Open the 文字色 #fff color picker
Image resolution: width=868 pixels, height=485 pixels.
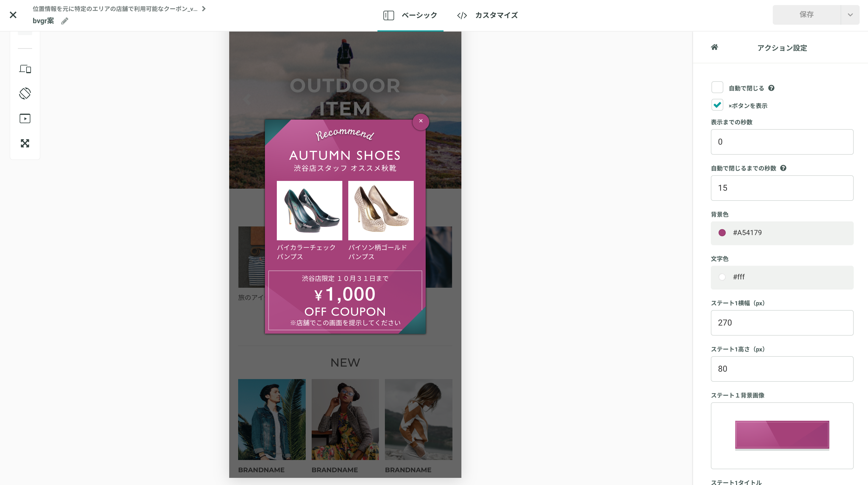[782, 277]
